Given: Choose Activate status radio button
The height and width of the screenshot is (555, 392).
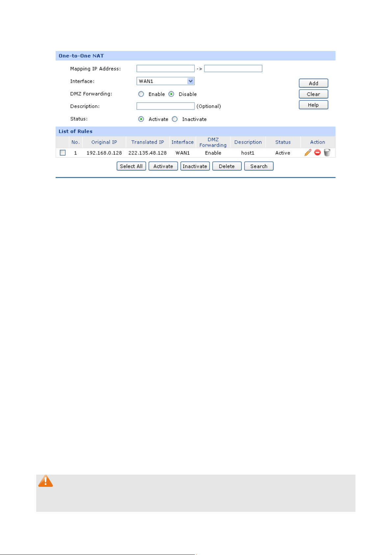Looking at the screenshot, I should (x=141, y=119).
